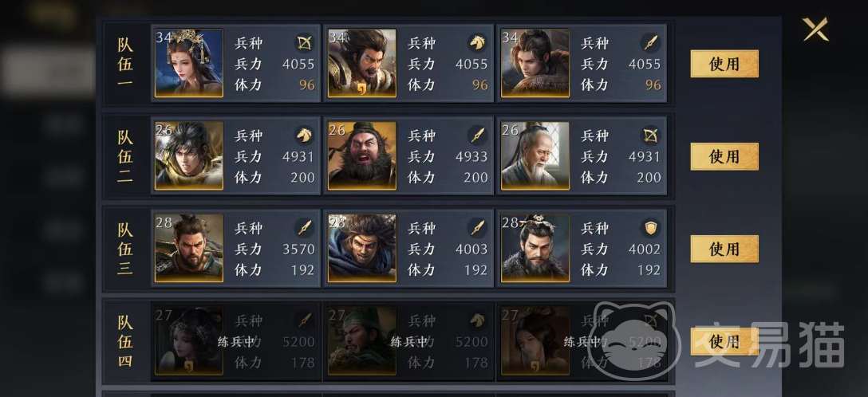Select the level 34 fur-collared young general portrait
868x397 pixels.
[x=535, y=63]
